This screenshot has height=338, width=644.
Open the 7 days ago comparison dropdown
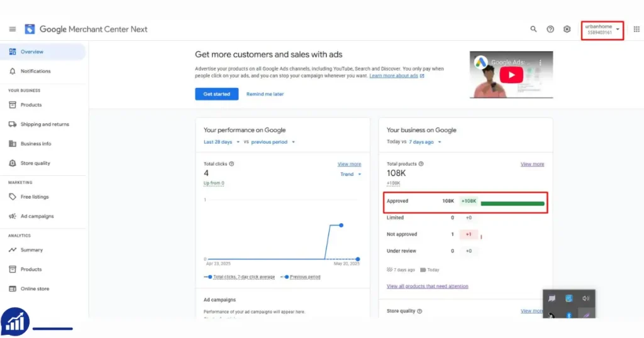(425, 142)
